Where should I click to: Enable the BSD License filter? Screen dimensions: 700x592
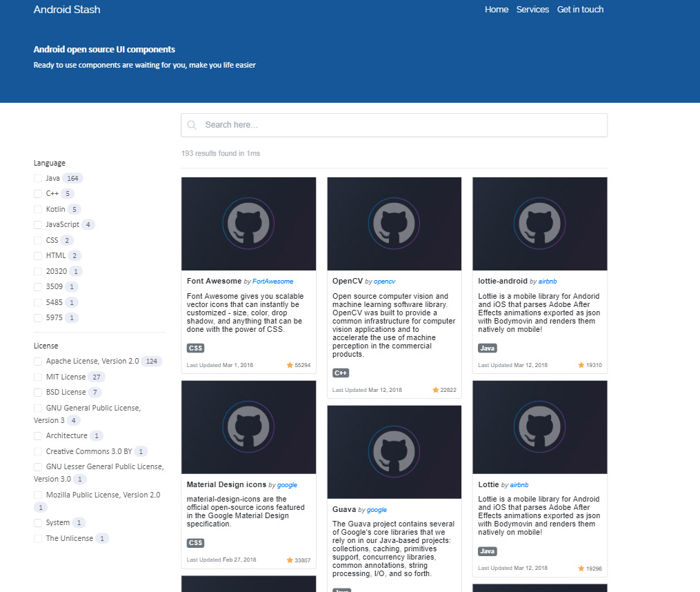pos(37,392)
